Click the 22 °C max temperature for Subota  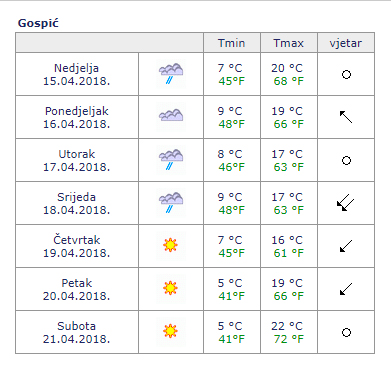(287, 326)
